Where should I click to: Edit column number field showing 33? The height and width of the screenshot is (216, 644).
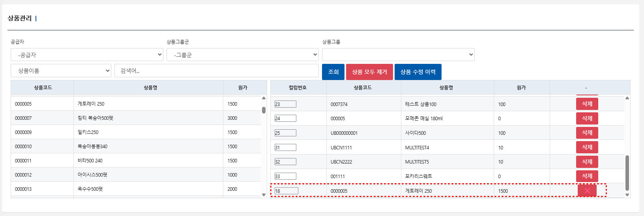[285, 176]
